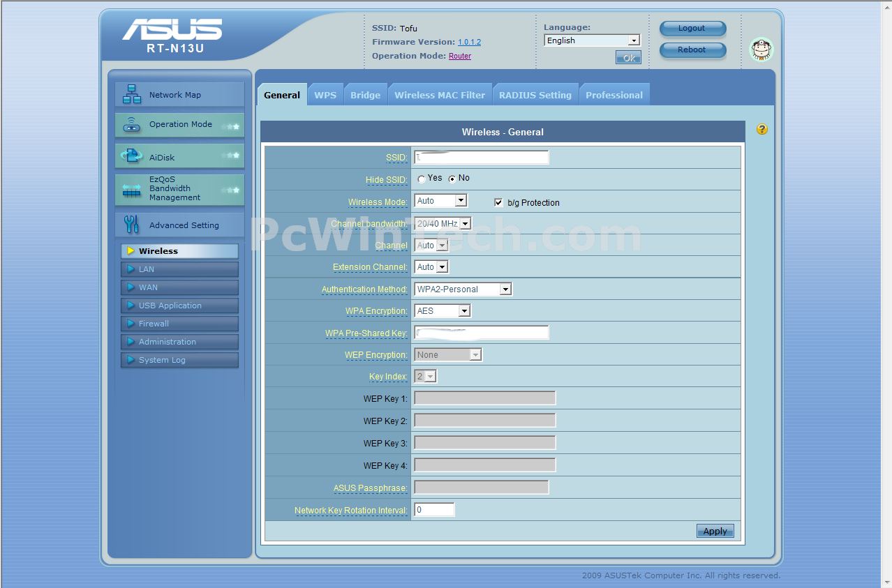Click the Network Key Rotation Interval field

[x=434, y=510]
